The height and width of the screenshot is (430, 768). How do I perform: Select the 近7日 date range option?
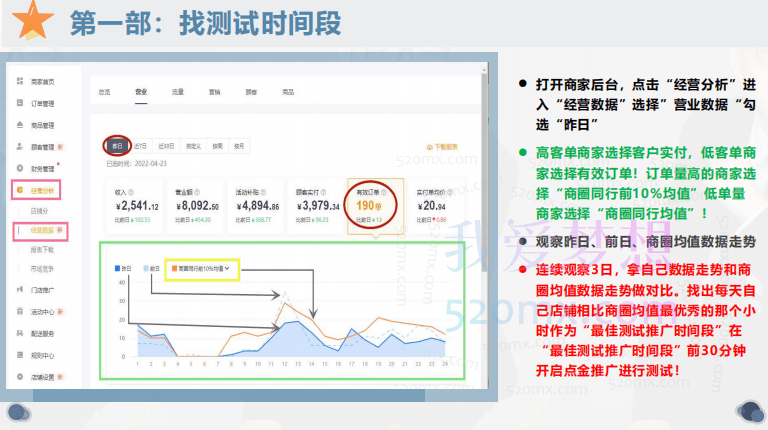point(141,146)
